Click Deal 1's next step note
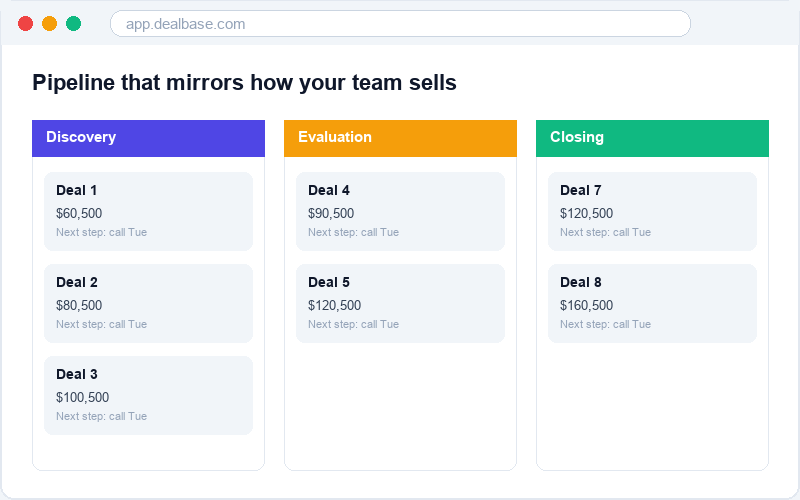Screen dimensions: 800x500 click(102, 232)
